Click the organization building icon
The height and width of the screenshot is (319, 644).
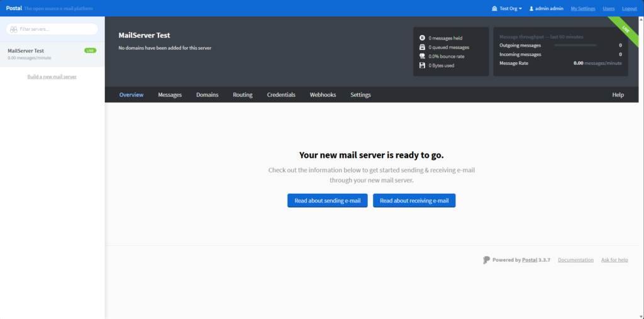[x=494, y=8]
